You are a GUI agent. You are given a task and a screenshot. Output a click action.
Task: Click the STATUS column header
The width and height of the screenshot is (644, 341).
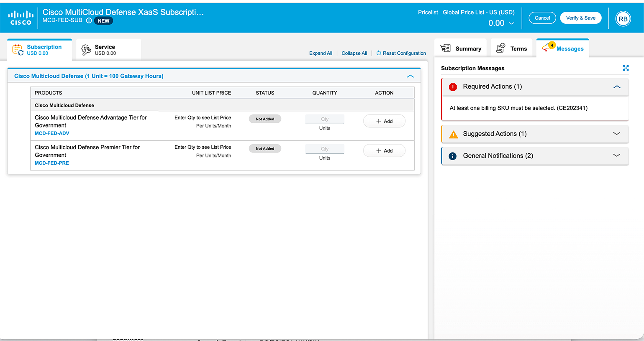point(265,93)
